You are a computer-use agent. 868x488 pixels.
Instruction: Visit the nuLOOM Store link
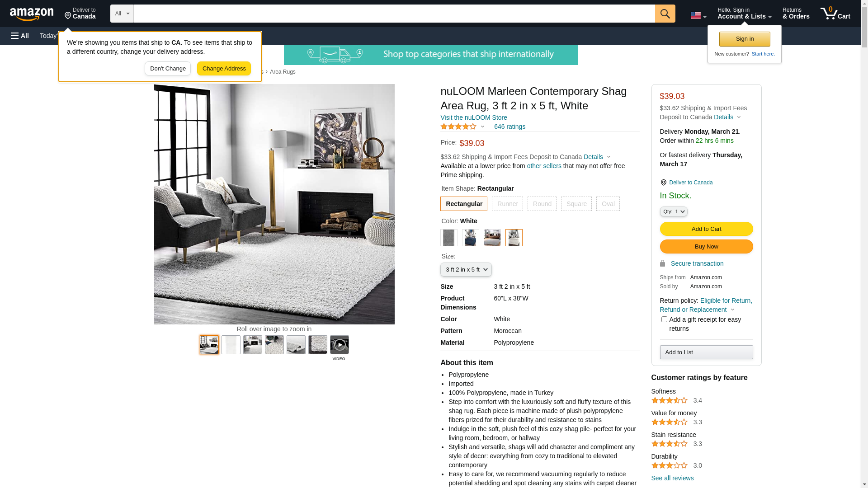473,117
